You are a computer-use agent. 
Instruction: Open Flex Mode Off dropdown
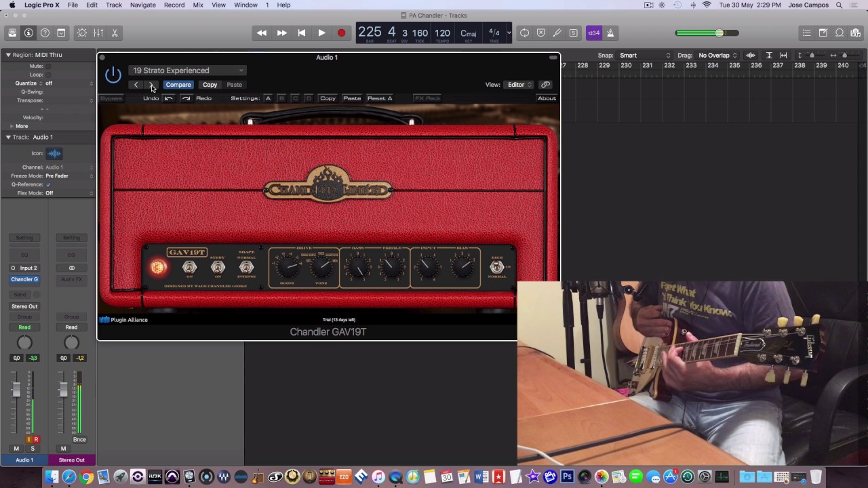69,193
